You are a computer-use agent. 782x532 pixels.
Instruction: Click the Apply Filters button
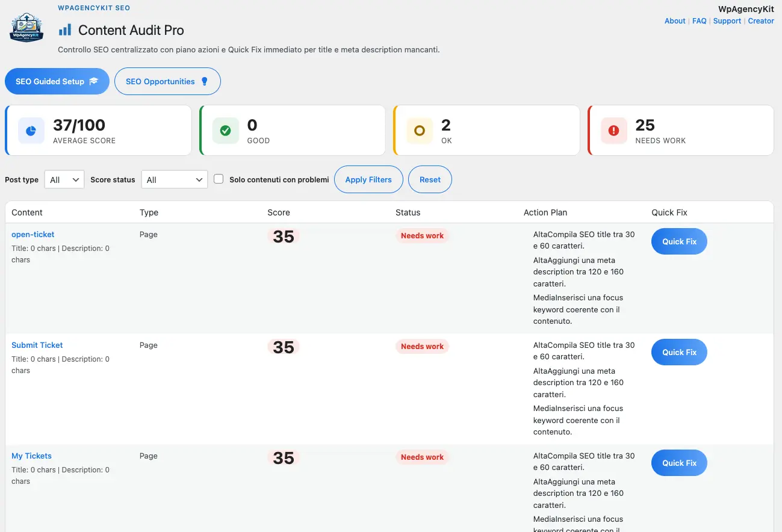(368, 179)
